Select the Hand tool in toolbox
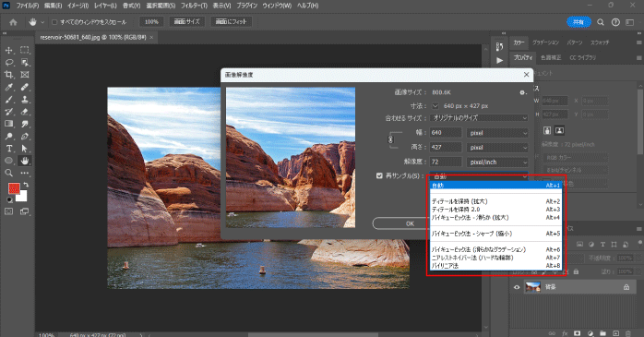The image size is (644, 337). point(25,161)
